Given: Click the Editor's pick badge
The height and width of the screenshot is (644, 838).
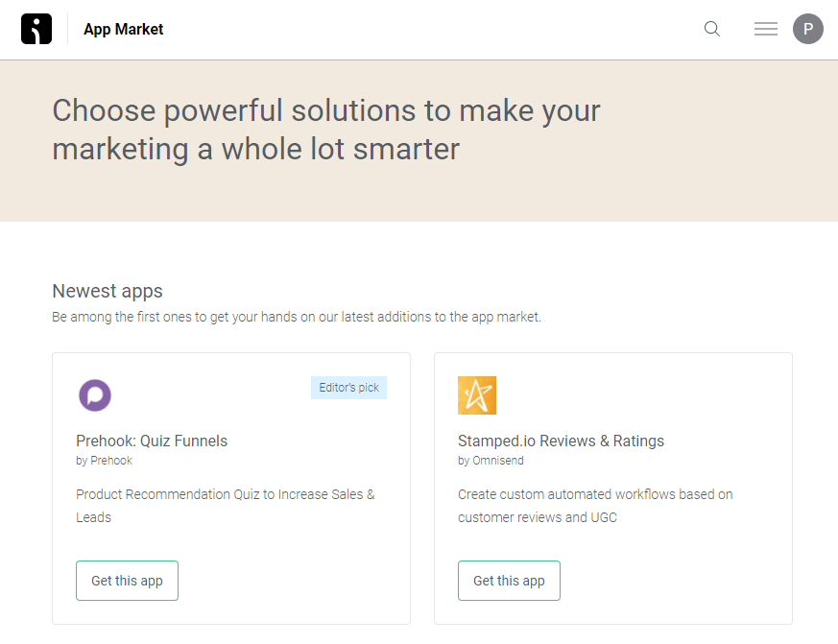Looking at the screenshot, I should [x=349, y=388].
